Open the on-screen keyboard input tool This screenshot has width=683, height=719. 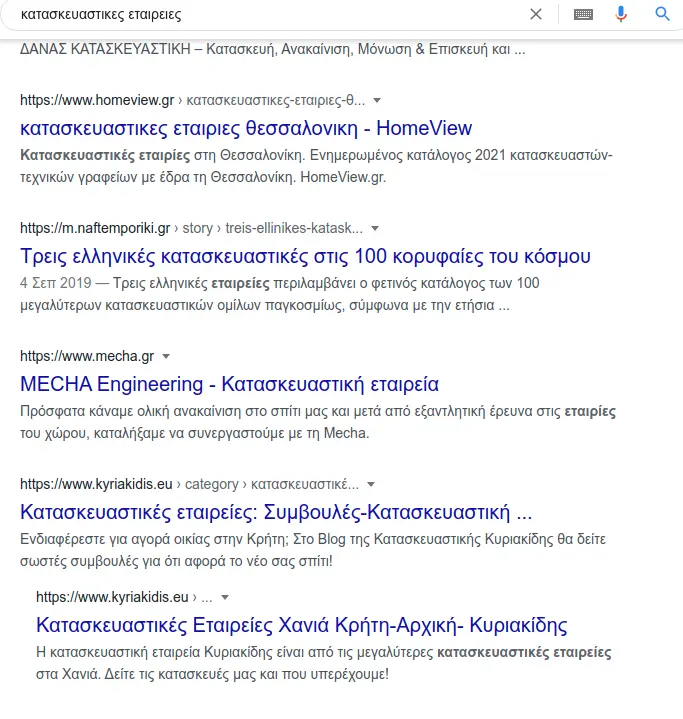(x=584, y=14)
